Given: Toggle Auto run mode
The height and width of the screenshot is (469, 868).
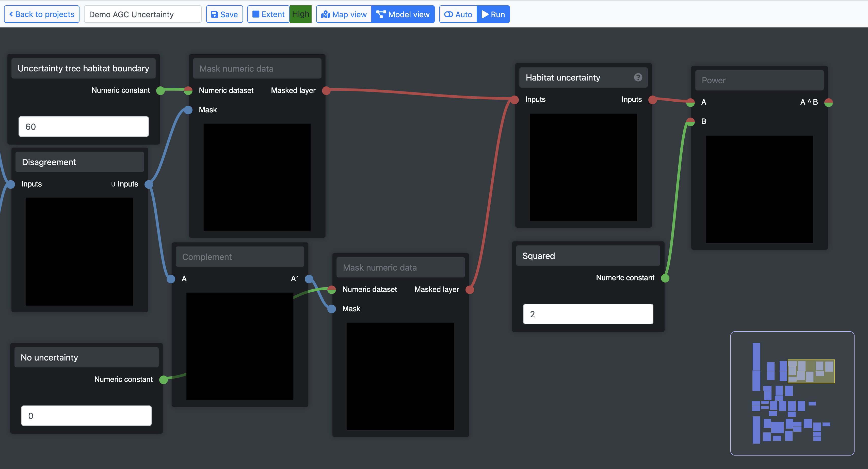Looking at the screenshot, I should 458,14.
